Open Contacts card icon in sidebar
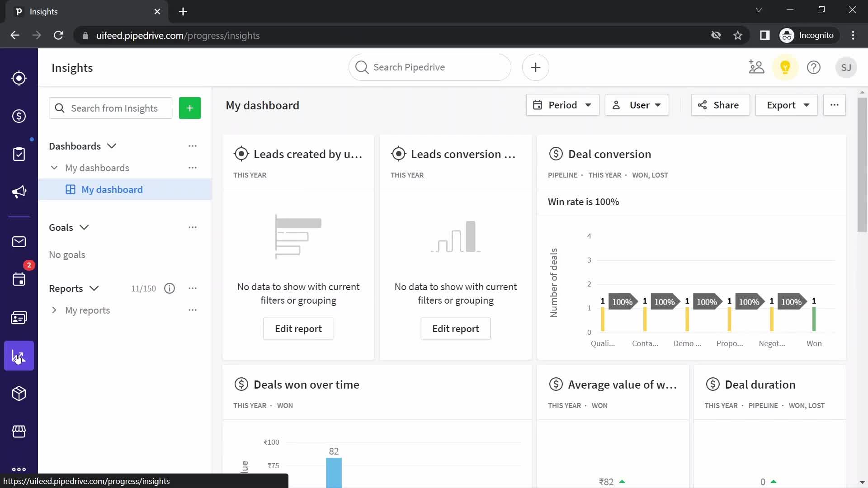Screen dimensions: 868x488 [x=19, y=318]
